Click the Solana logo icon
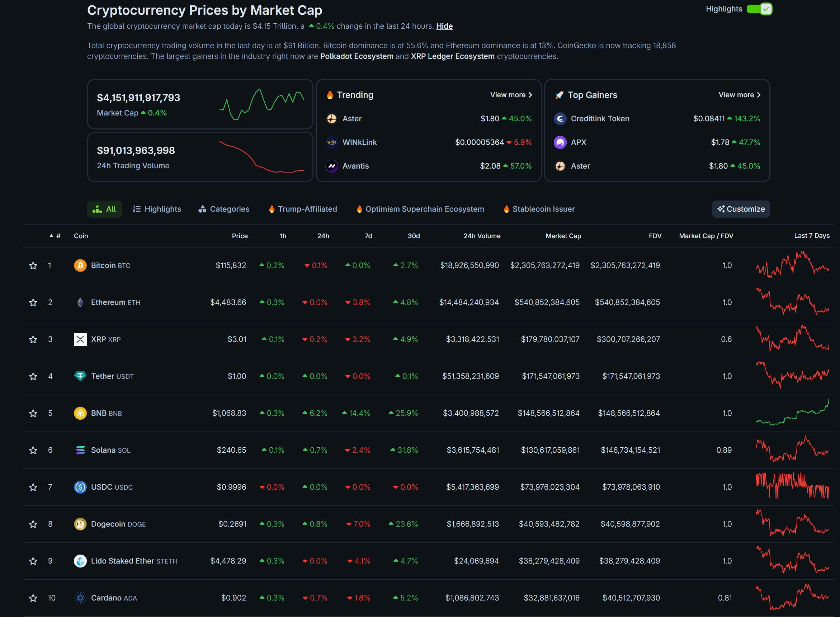The width and height of the screenshot is (840, 617). coord(80,450)
